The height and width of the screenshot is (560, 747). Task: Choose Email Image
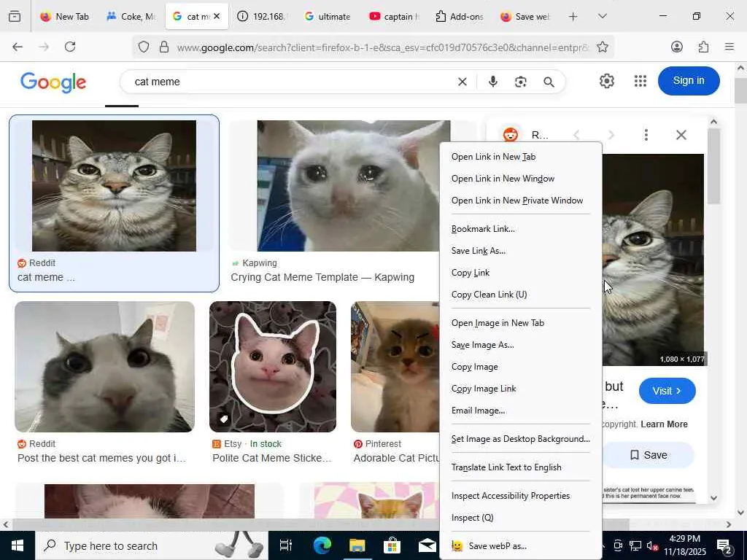pos(521,411)
